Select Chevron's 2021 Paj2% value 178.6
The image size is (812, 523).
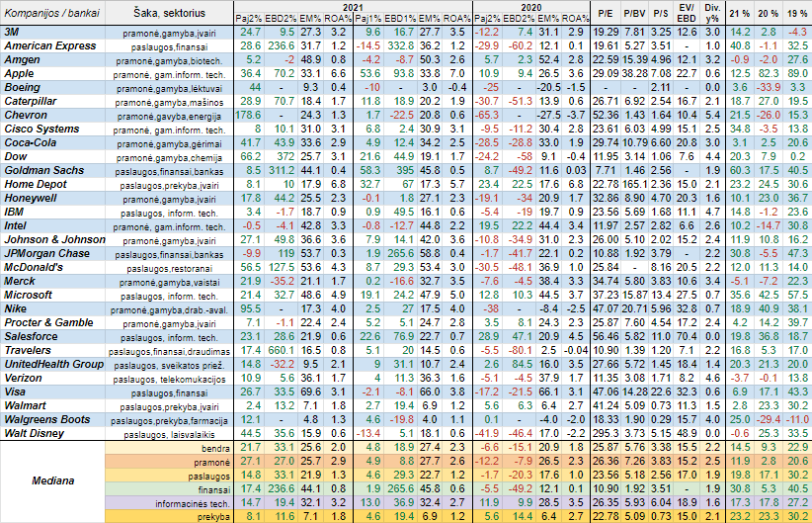tap(248, 115)
